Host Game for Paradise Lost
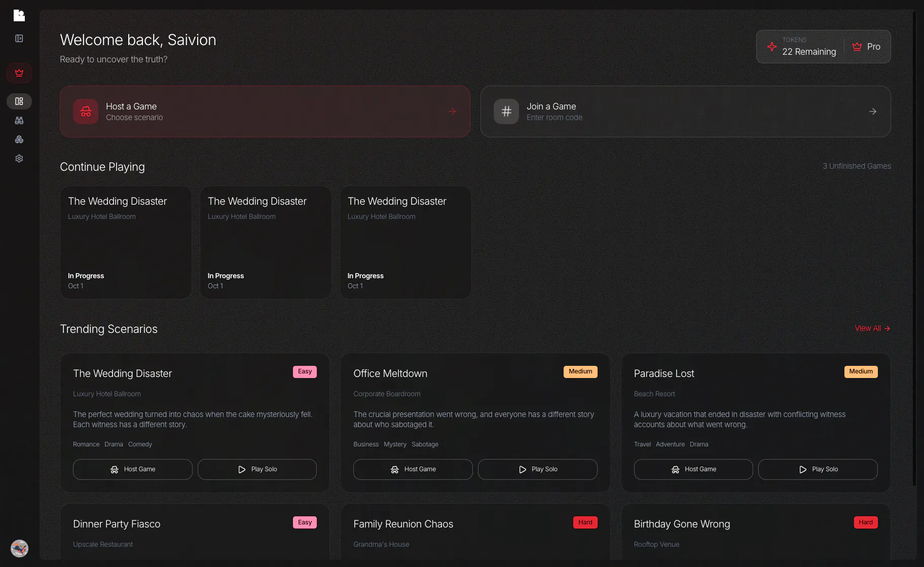 [693, 469]
